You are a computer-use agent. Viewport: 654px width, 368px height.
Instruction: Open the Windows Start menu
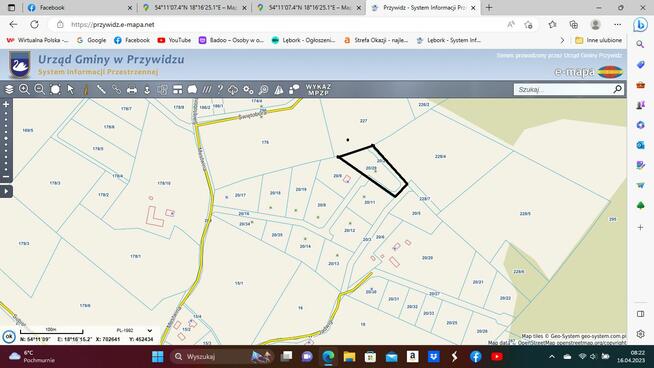(x=158, y=357)
